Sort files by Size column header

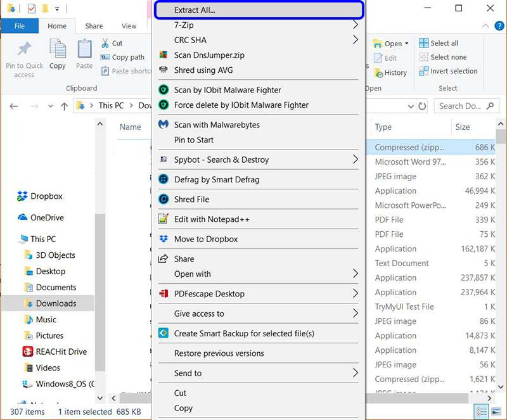(x=463, y=127)
